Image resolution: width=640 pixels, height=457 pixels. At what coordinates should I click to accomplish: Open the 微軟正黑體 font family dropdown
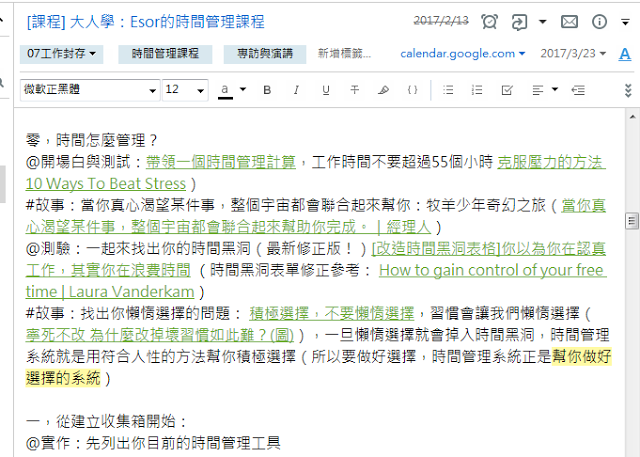[89, 90]
